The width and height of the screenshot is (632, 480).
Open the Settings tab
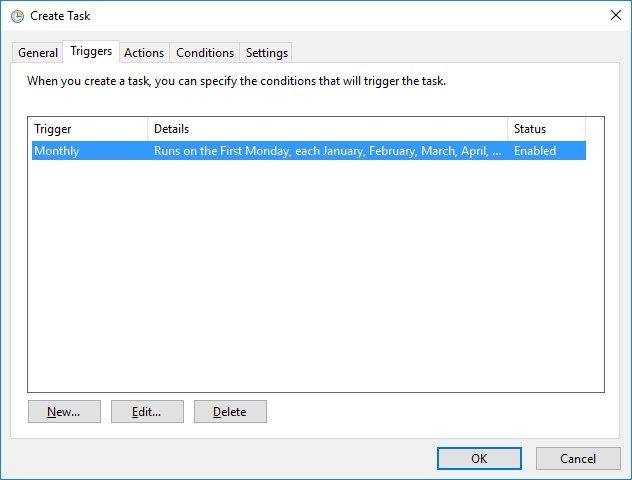[x=266, y=53]
